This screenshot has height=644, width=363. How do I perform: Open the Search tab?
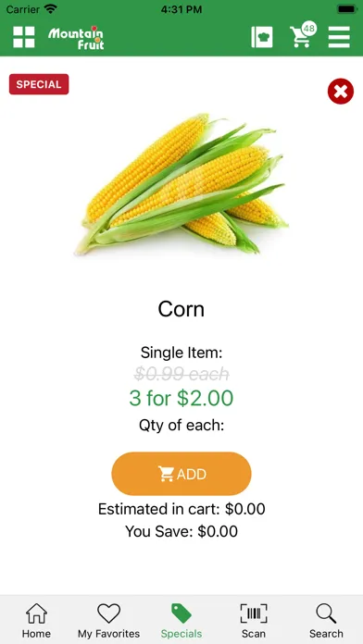point(326,621)
